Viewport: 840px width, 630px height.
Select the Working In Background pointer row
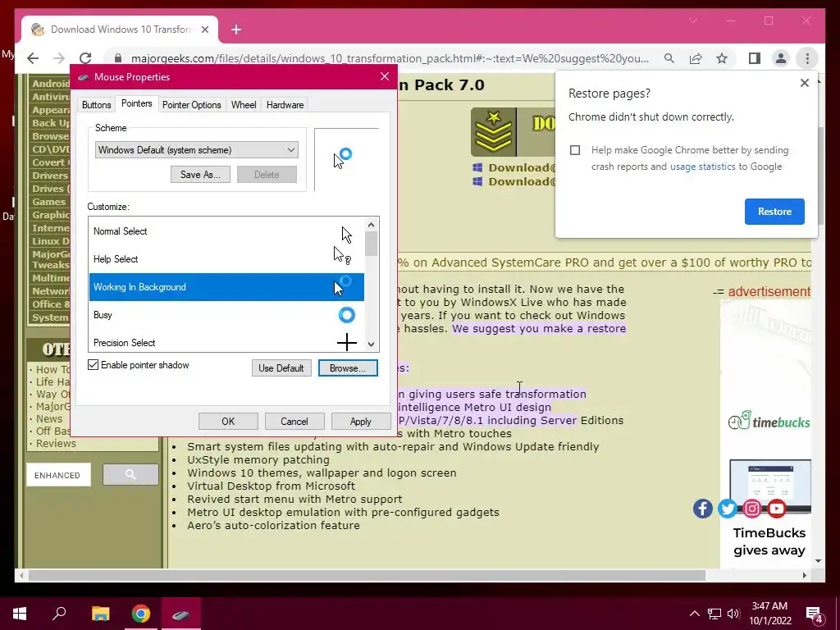click(226, 287)
